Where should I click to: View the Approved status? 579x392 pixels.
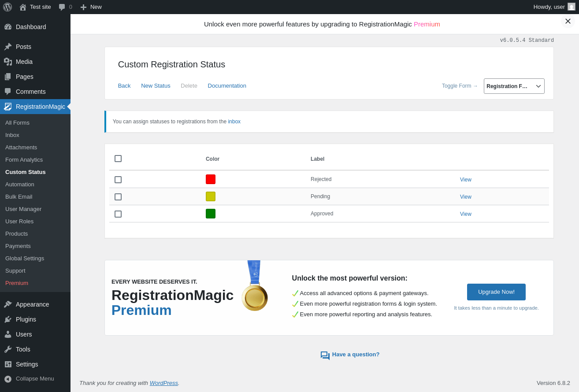pyautogui.click(x=466, y=214)
